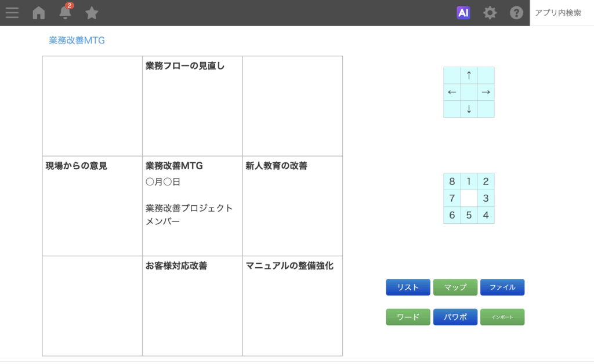Launch the purple AI assistant icon

coord(463,13)
